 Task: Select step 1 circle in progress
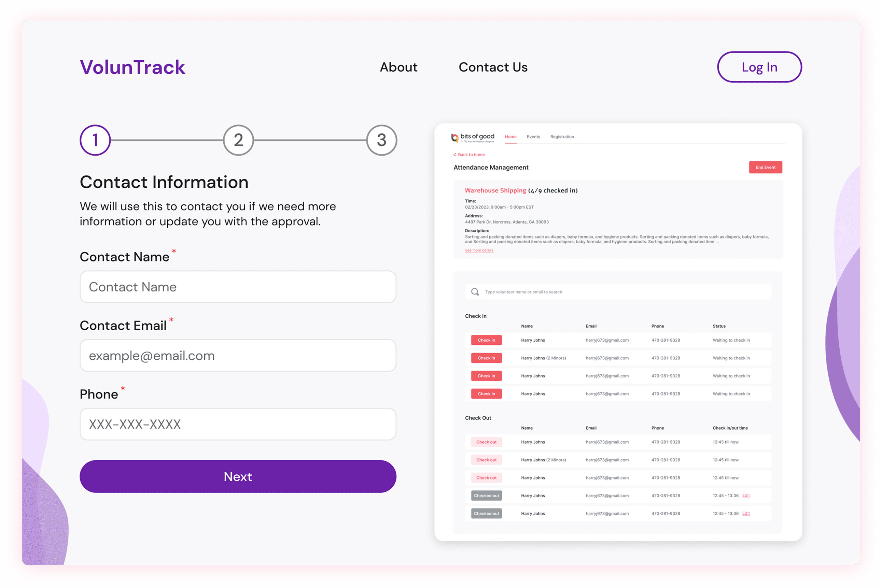point(95,140)
